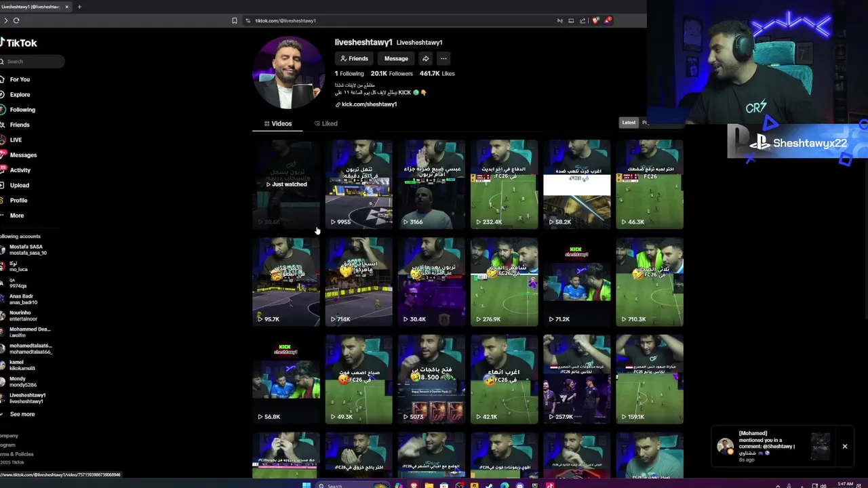Click the bookmark icon in address bar

(235, 20)
